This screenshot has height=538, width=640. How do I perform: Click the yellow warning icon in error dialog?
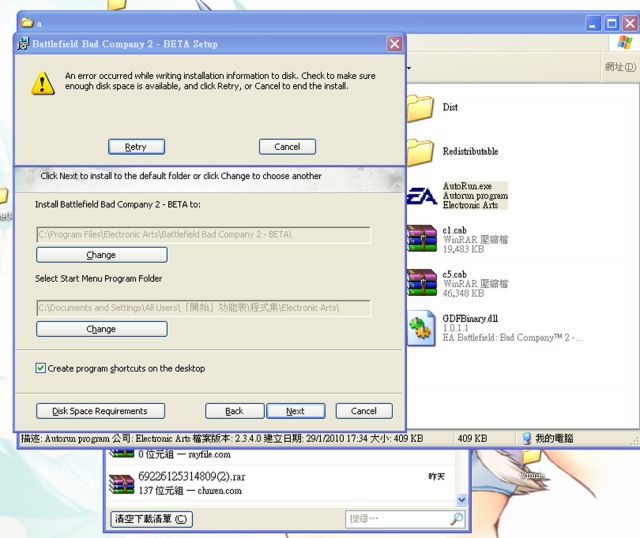point(42,84)
